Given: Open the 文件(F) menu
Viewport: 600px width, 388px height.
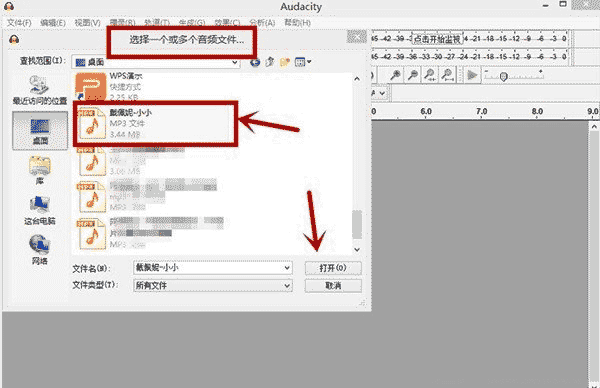Looking at the screenshot, I should 19,23.
